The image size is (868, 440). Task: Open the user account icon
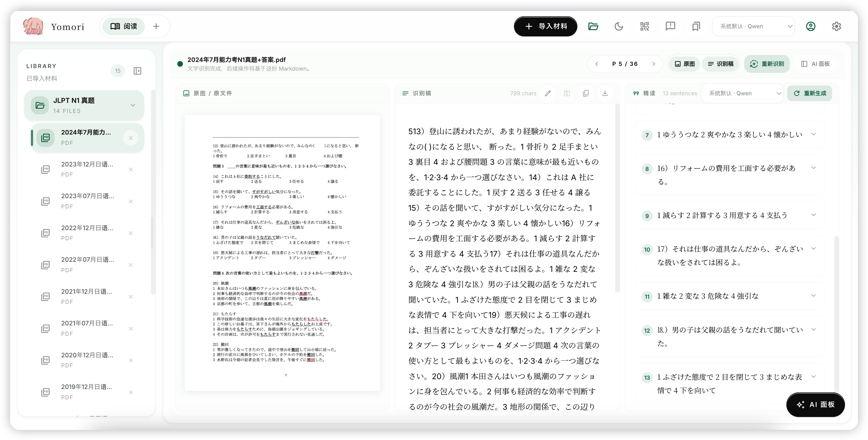point(810,26)
